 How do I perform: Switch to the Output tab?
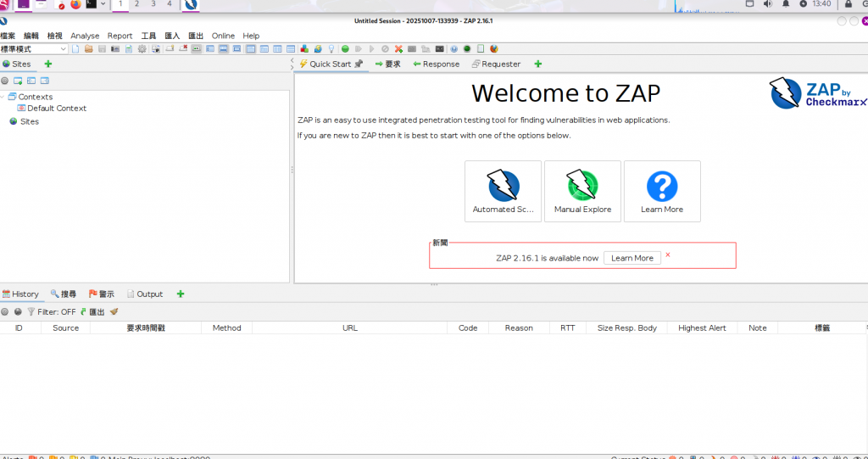[144, 294]
